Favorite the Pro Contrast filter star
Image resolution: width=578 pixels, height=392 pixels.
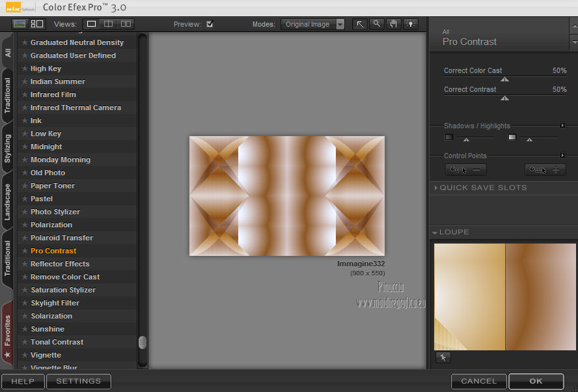point(25,251)
